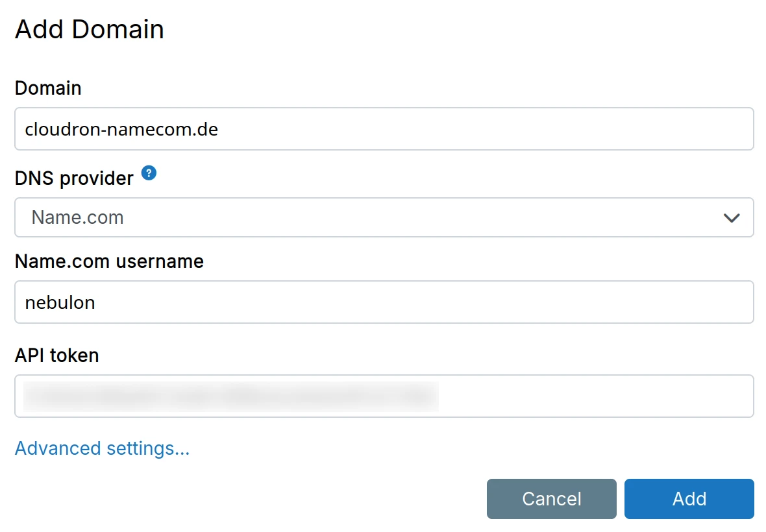766x532 pixels.
Task: Click the chevron on the Name.com selector
Action: click(732, 218)
